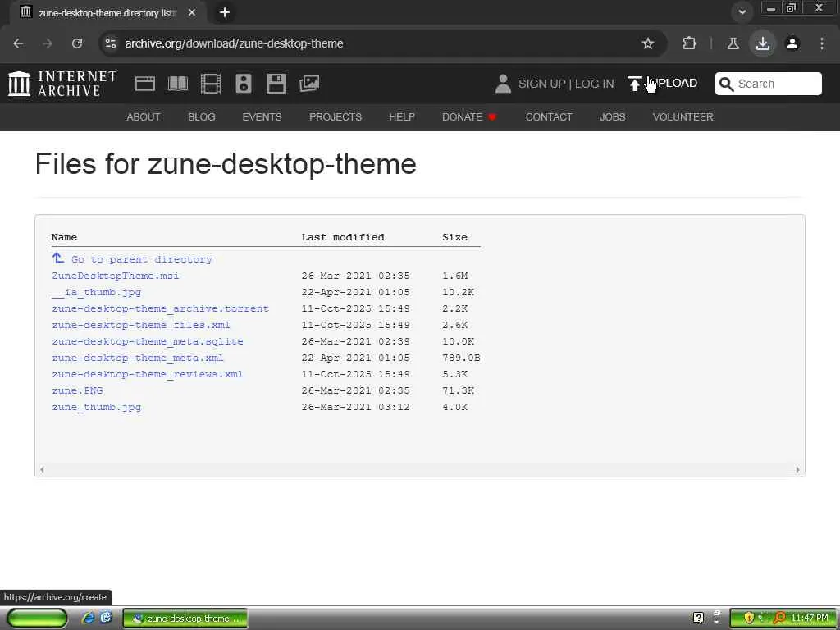Go back with browser back arrow
This screenshot has height=630, width=840.
(18, 43)
